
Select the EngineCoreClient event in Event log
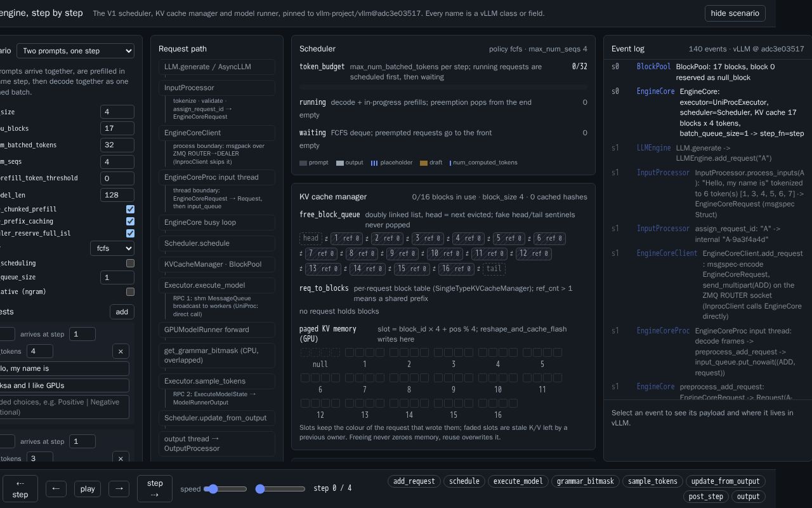708,284
